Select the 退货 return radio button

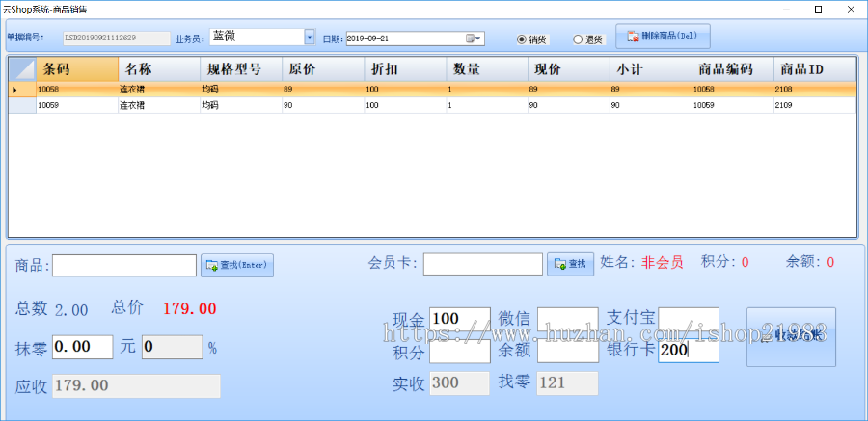(x=578, y=39)
